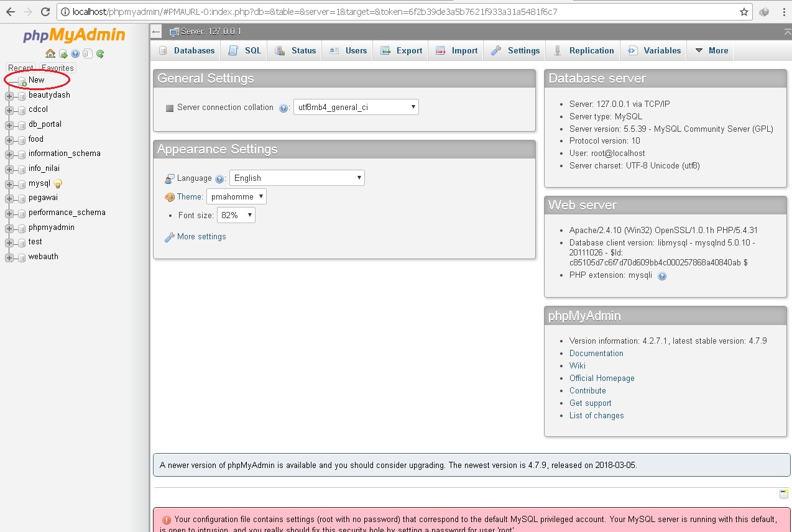Open the documentation page icon in the sidebar
Image resolution: width=792 pixels, height=532 pixels.
pyautogui.click(x=87, y=53)
